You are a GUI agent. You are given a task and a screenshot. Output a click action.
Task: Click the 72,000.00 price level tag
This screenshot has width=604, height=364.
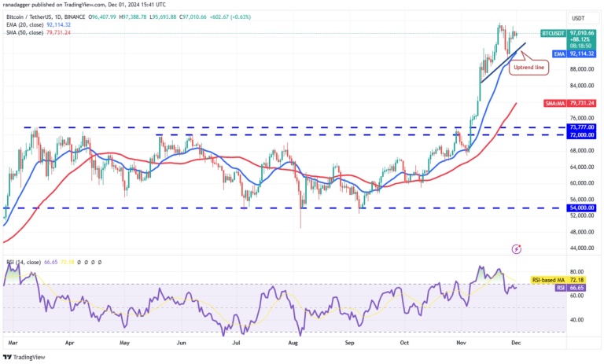580,135
